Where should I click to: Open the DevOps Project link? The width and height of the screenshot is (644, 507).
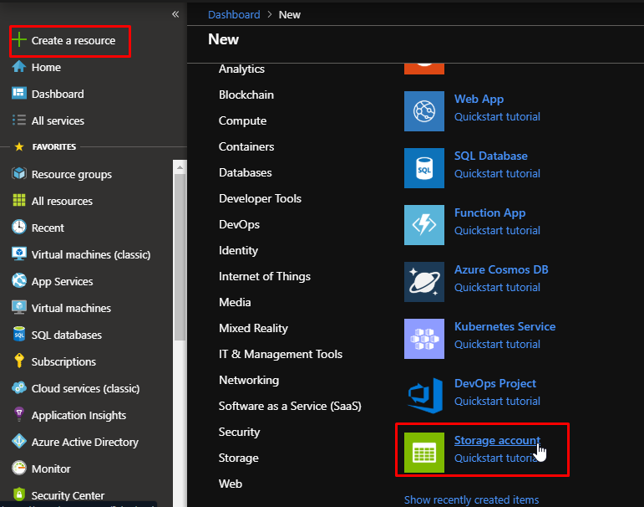(495, 383)
